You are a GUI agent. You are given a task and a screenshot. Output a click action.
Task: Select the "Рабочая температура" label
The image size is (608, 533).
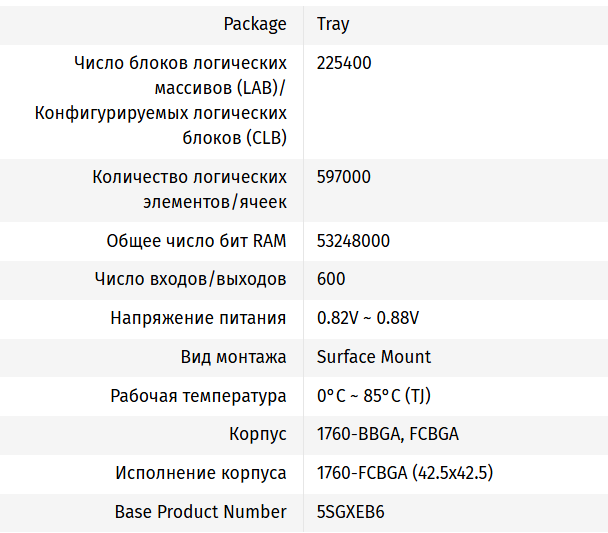tap(198, 396)
